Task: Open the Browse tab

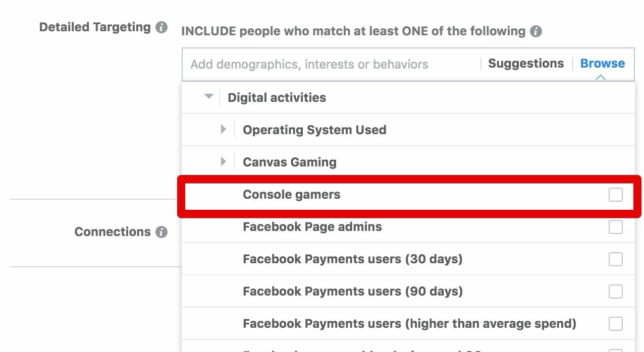Action: [x=603, y=64]
